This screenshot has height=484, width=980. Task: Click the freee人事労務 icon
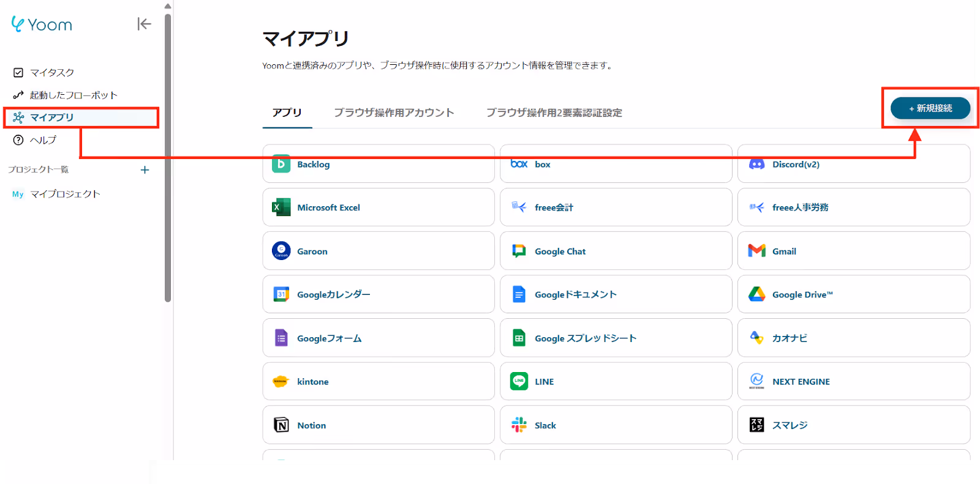click(756, 207)
